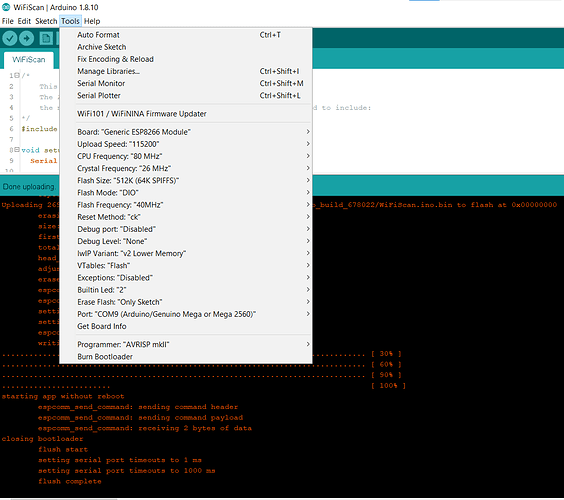Open the File menu
This screenshot has height=500, width=564.
point(8,21)
